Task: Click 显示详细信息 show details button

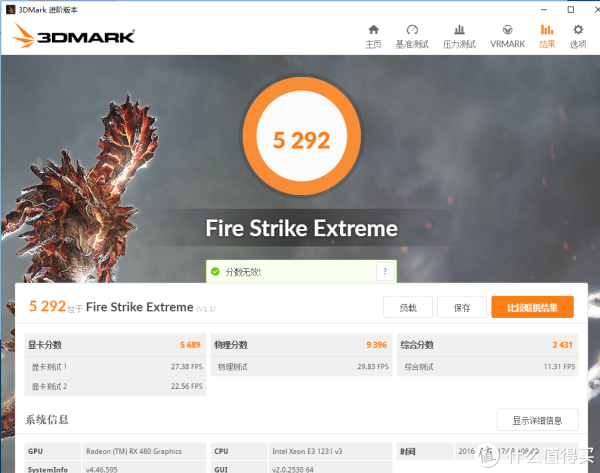Action: pos(537,420)
